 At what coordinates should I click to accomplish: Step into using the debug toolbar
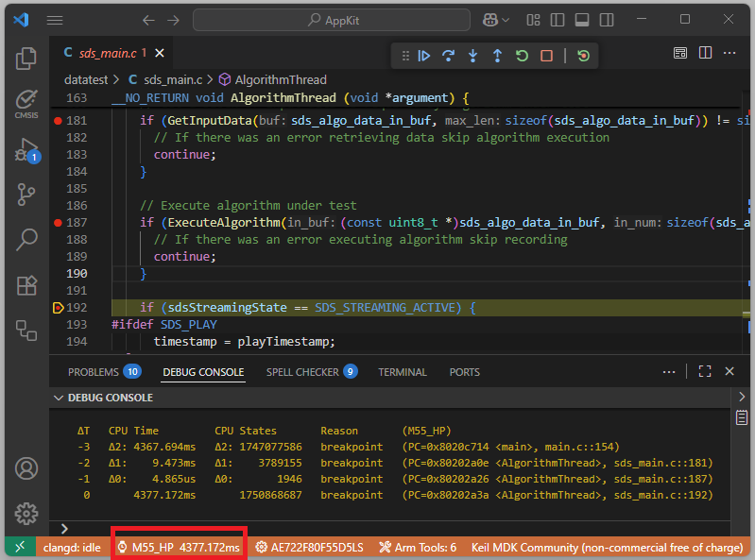pos(473,56)
